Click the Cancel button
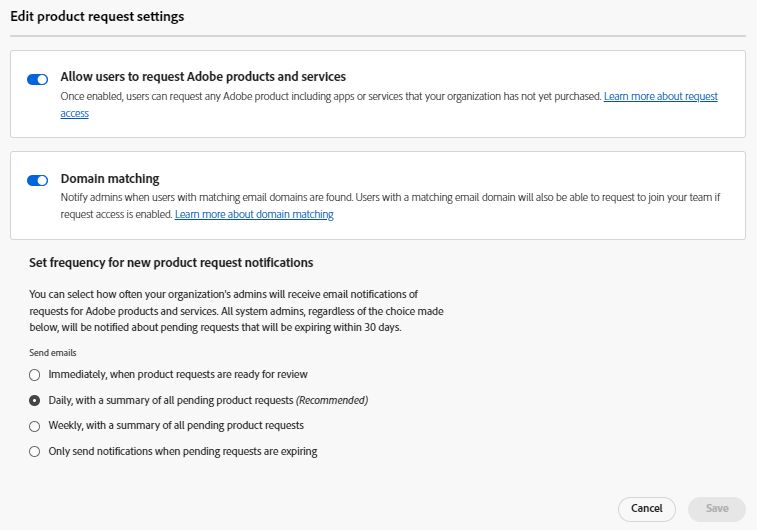 [646, 508]
